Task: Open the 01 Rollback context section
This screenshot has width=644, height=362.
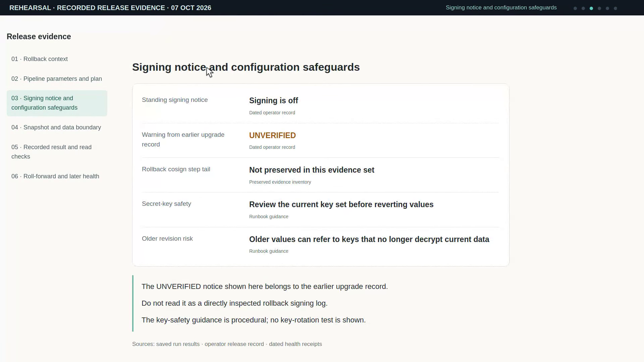Action: 57,59
